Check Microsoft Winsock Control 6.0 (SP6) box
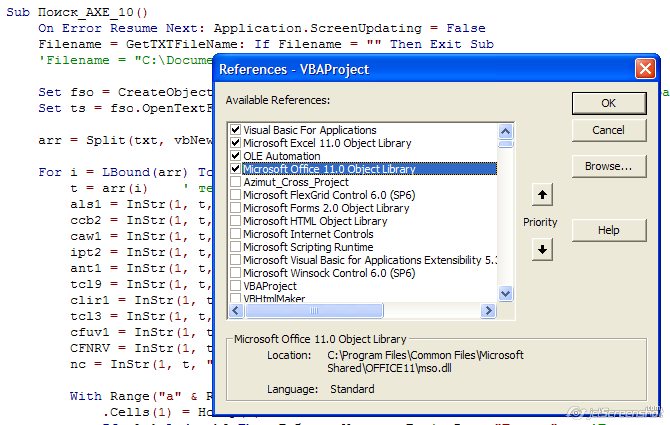The height and width of the screenshot is (425, 670). (x=235, y=273)
